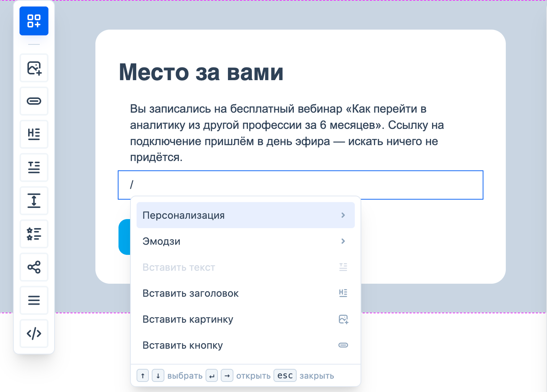Click the down arrow key hint

click(x=158, y=375)
